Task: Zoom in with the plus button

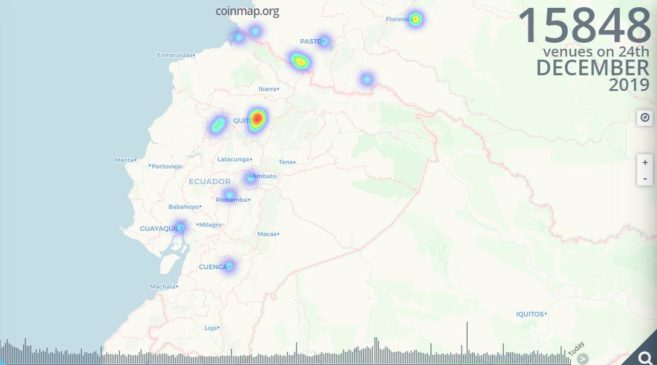Action: pos(645,163)
